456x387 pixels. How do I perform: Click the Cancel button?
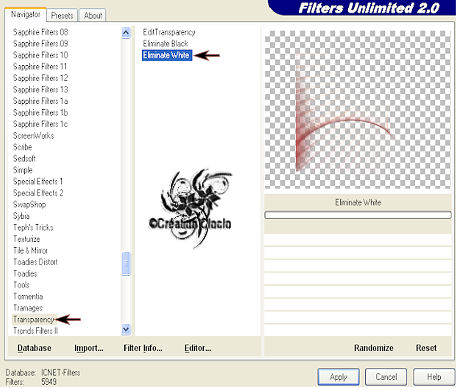pos(386,377)
